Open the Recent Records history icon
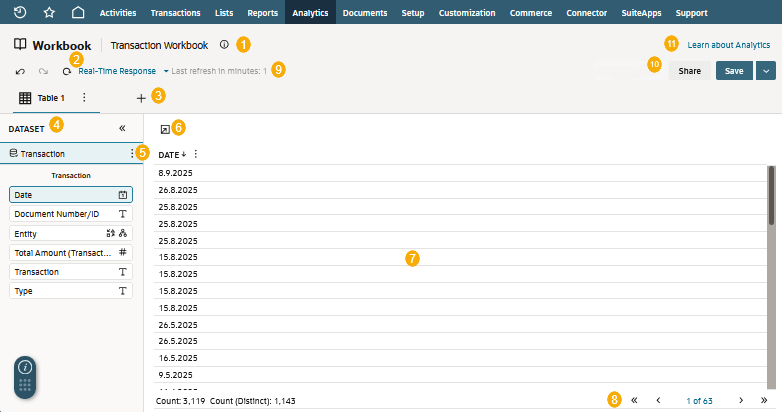 20,12
